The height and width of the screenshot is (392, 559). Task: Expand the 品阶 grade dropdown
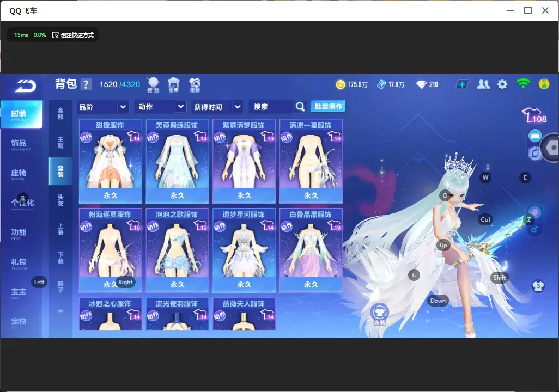(102, 107)
